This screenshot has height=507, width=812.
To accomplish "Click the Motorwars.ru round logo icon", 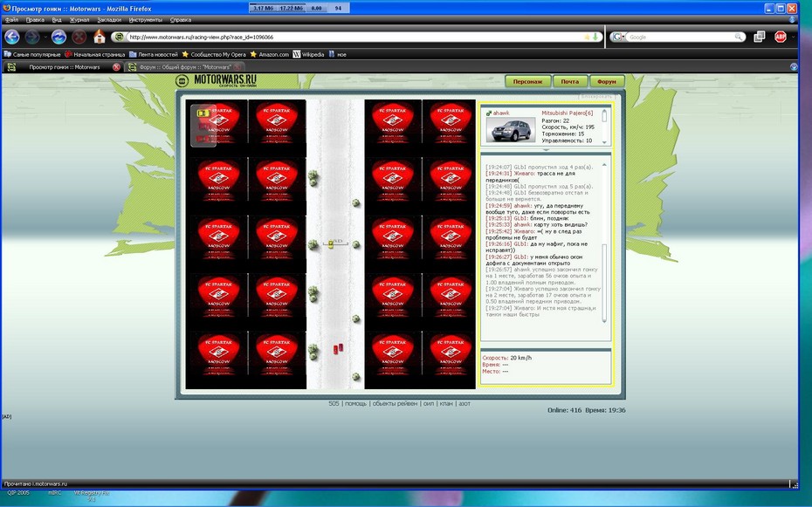I will click(182, 80).
